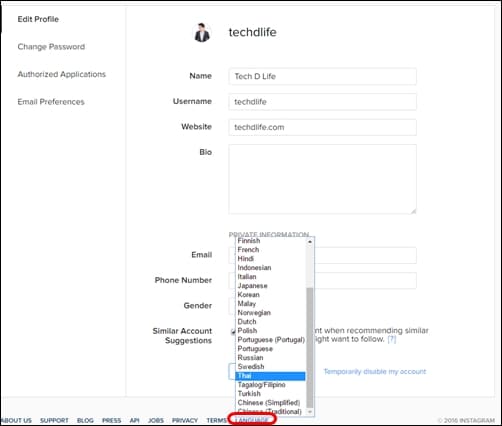Toggle the Similar Account Suggestions checkbox
The image size is (502, 426).
233,332
